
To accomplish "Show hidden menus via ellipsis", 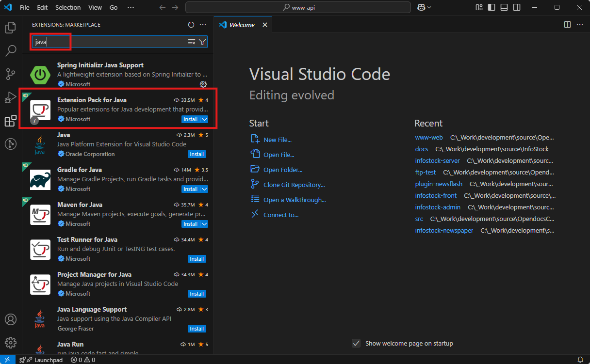I will 131,7.
